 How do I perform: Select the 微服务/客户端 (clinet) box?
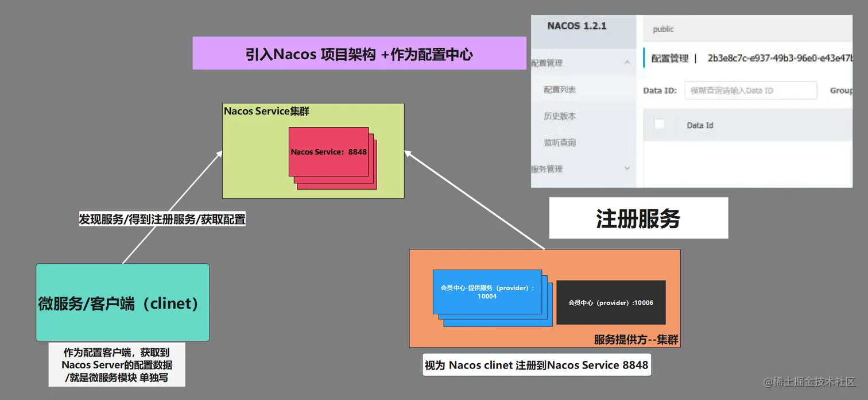tap(122, 303)
